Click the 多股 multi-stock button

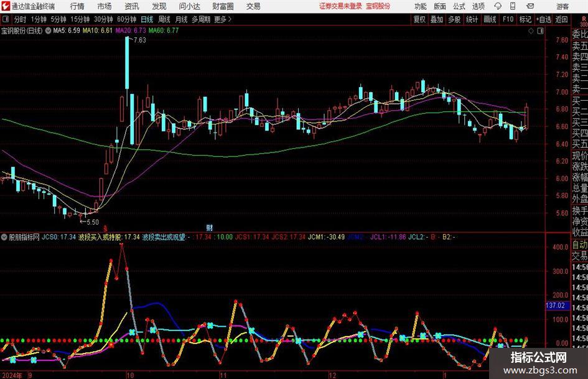tap(454, 19)
